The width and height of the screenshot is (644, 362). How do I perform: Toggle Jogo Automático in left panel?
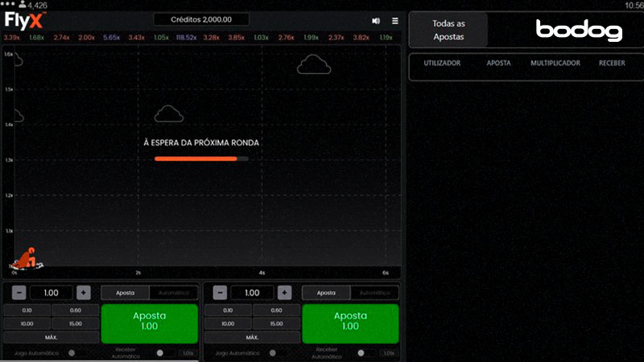pyautogui.click(x=72, y=352)
